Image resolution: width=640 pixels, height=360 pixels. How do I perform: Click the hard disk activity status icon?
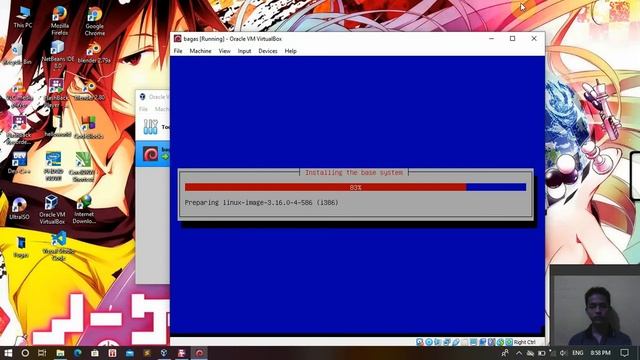(420, 342)
